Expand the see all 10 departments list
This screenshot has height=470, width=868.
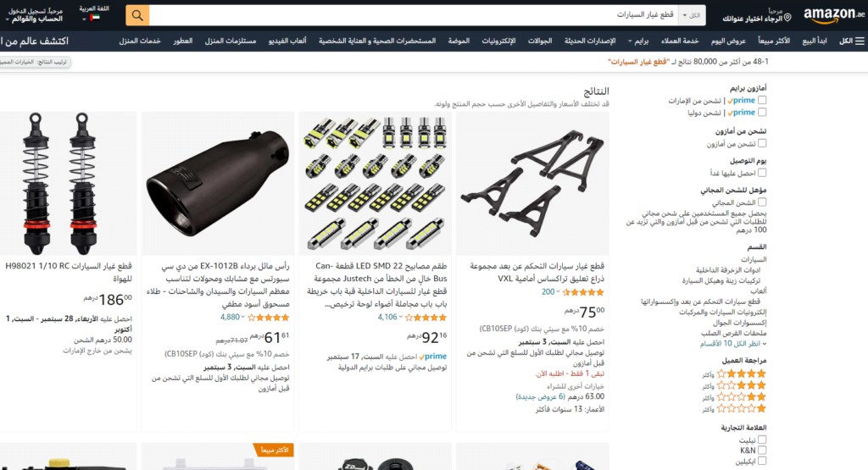(x=733, y=344)
